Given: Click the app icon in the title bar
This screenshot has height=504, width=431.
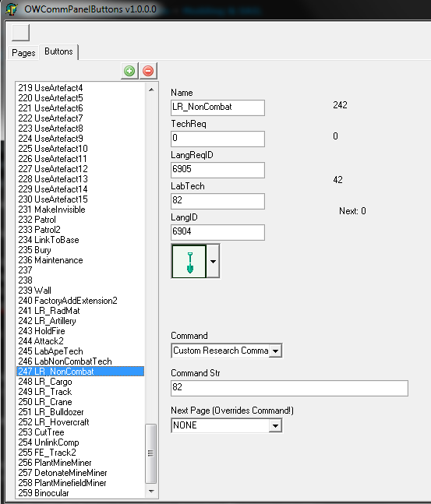Looking at the screenshot, I should point(12,9).
